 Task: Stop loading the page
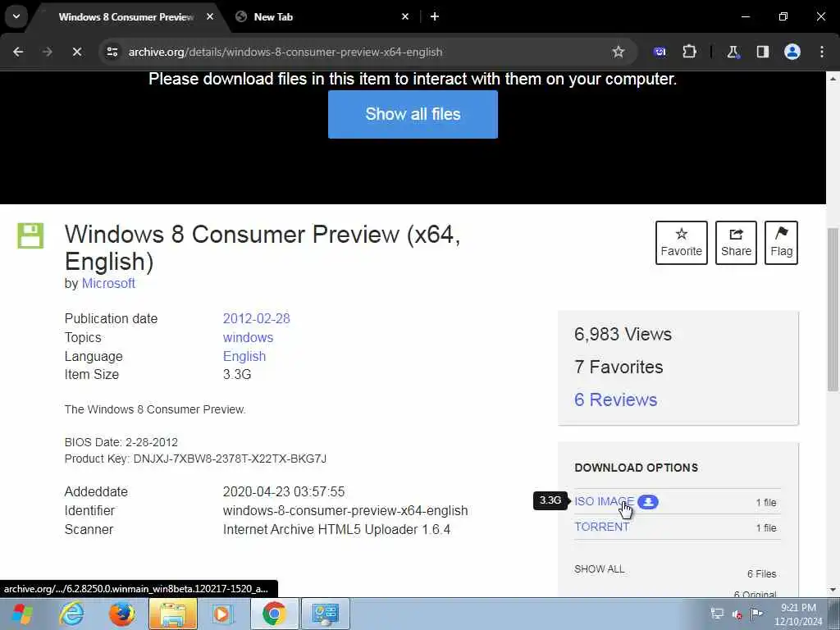point(76,52)
